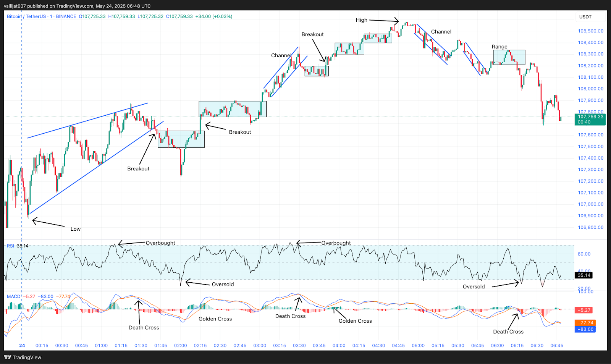Screen dimensions: 611x364
Task: Click the 02:15 time axis label
Action: tap(200, 345)
